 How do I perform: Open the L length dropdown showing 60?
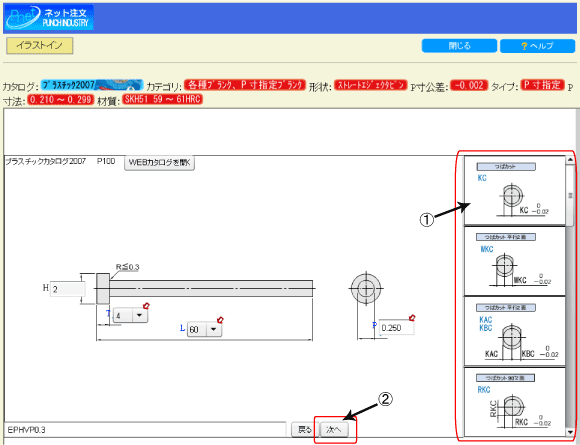click(205, 329)
